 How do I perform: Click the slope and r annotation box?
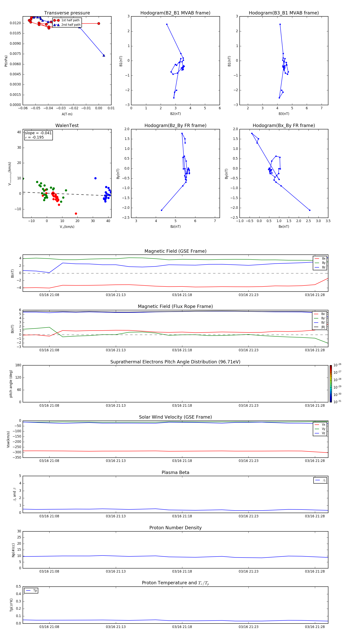(38, 135)
